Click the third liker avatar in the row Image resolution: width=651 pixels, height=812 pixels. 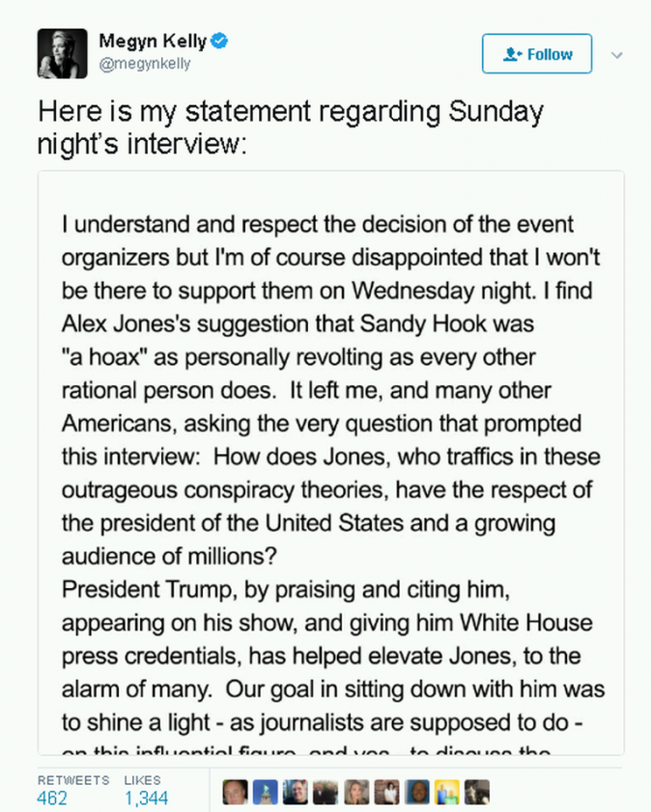[296, 793]
